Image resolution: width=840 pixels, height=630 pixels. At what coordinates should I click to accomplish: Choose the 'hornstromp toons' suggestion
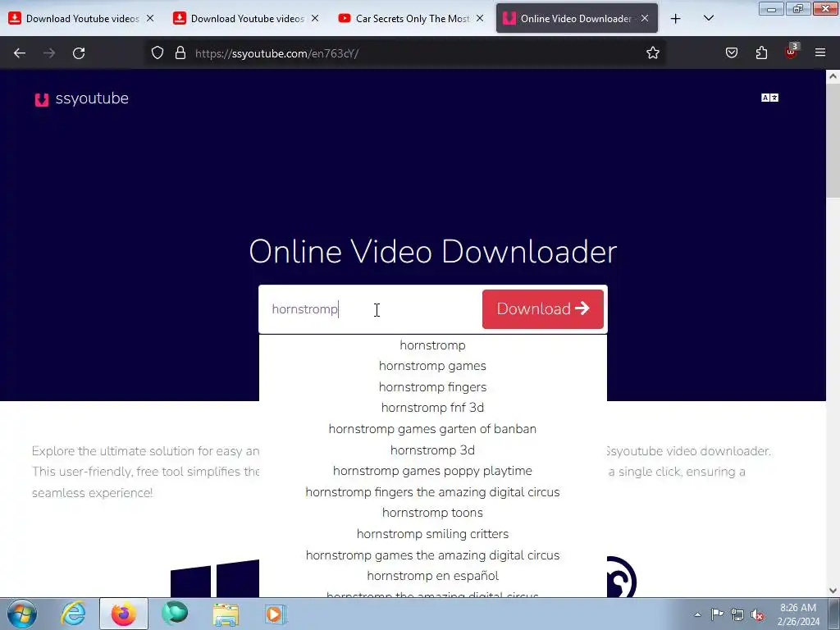coord(433,514)
